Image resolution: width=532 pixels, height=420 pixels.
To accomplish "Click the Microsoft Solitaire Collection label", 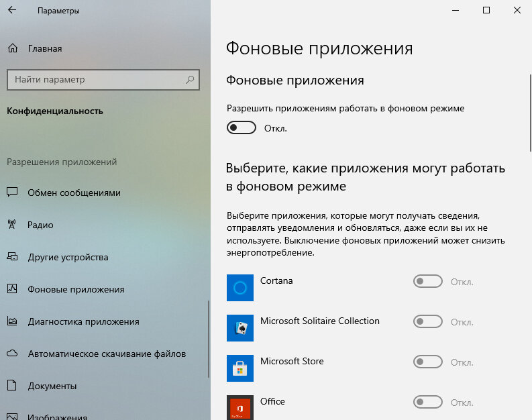I will (x=319, y=321).
